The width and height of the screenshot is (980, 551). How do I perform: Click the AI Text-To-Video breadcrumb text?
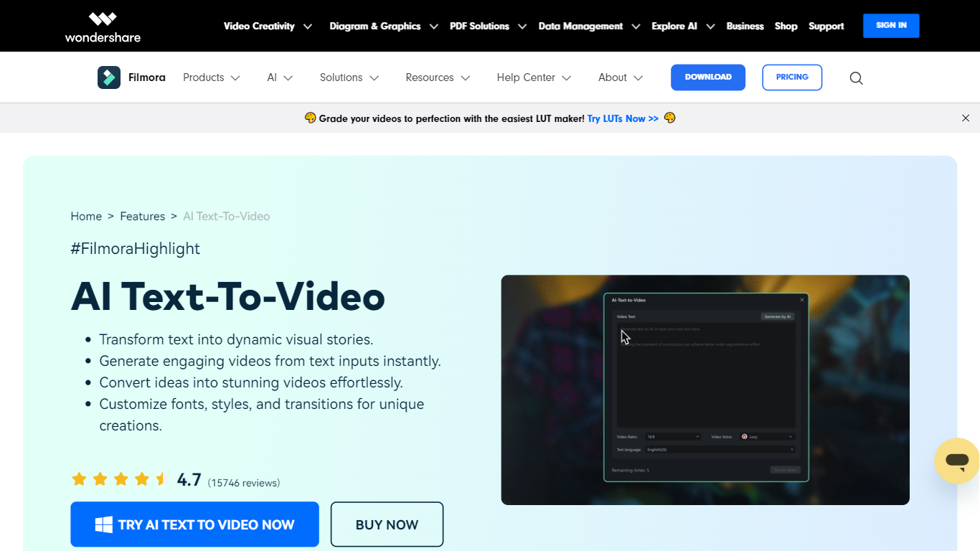(x=227, y=216)
